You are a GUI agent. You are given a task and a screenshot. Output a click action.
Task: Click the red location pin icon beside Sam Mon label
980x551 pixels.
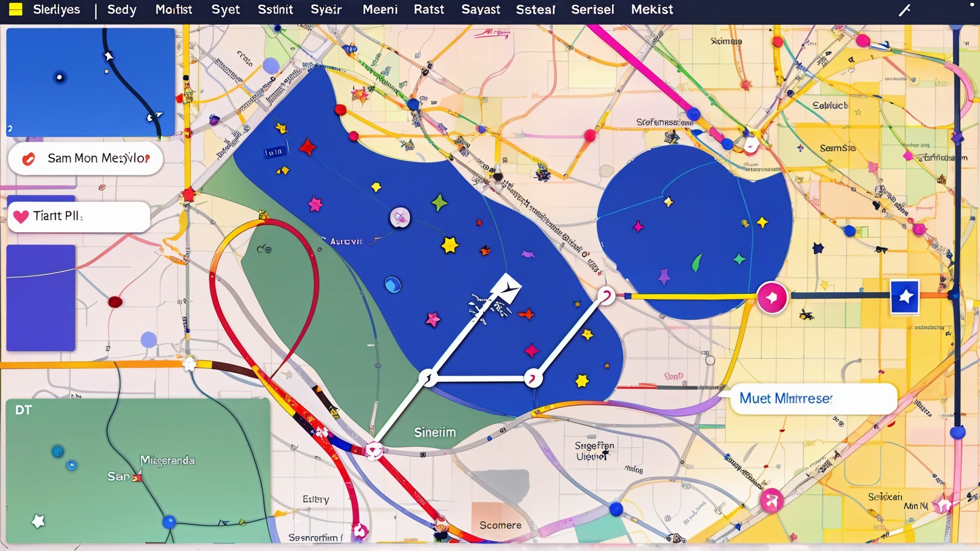(x=28, y=159)
